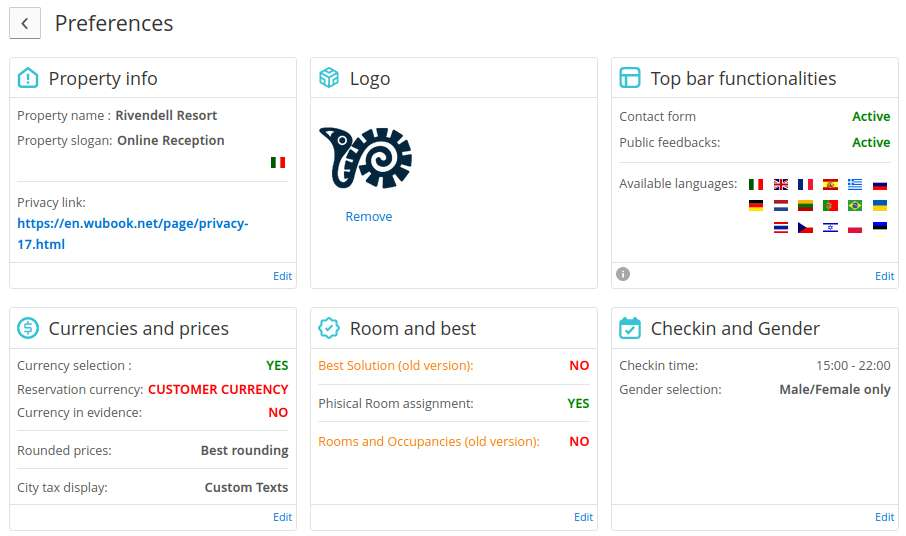
Task: Edit the Room and best section
Action: tap(584, 517)
